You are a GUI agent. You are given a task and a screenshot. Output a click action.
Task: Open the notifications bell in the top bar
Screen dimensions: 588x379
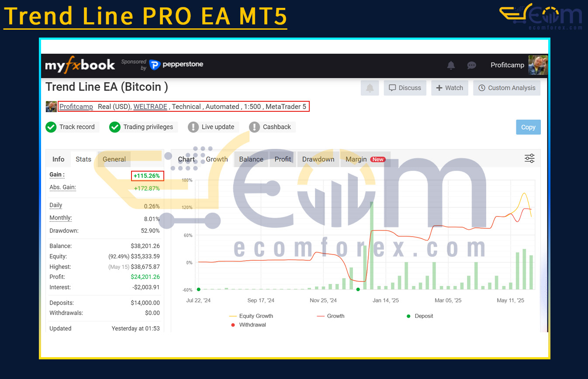[x=451, y=65]
